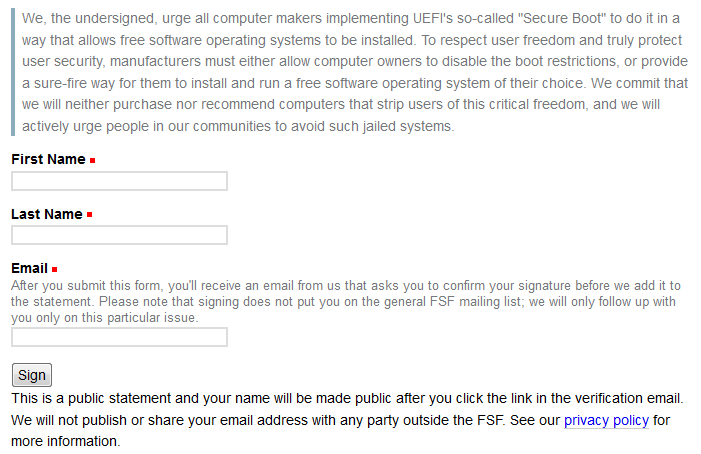701x454 pixels.
Task: Click the "This is a public statement" notice
Action: point(200,398)
